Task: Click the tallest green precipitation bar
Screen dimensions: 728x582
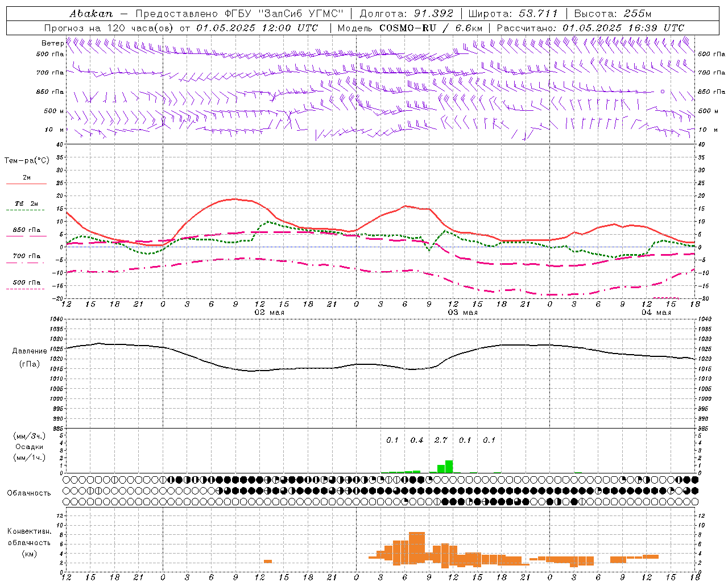Action: tap(449, 467)
